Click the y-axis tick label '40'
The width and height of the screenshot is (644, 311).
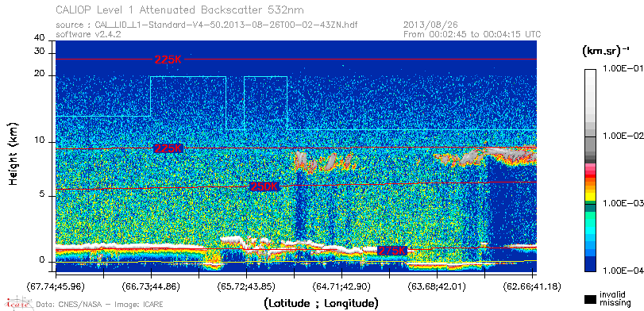(40, 38)
